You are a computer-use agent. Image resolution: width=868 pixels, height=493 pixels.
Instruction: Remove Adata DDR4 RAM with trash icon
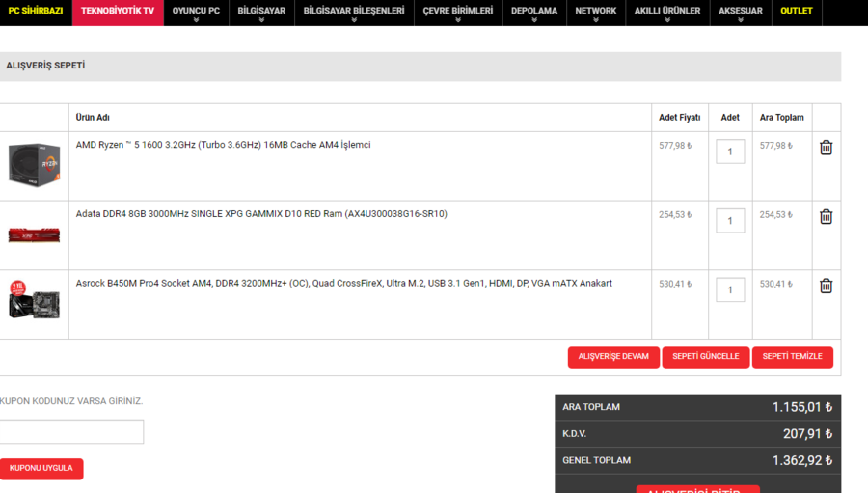[x=826, y=216]
